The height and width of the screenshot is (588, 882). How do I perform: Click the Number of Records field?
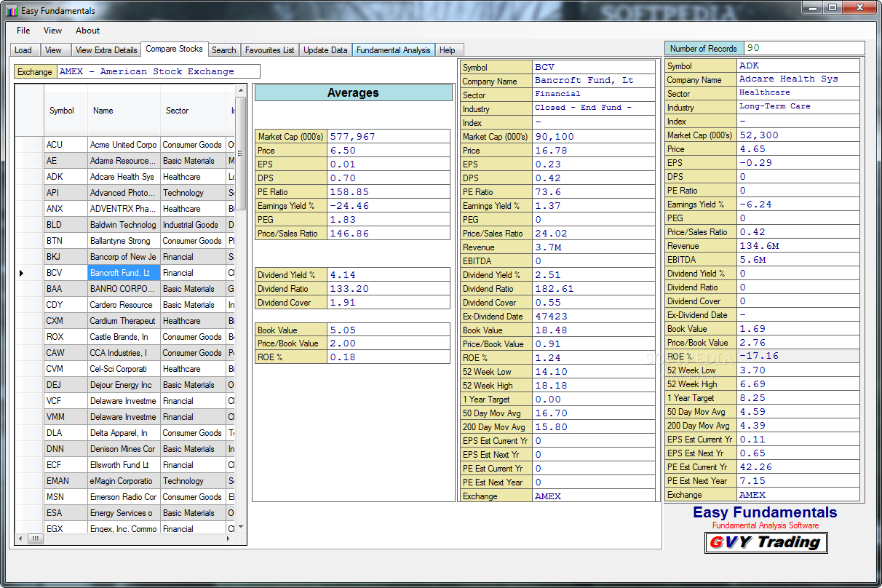(x=803, y=48)
